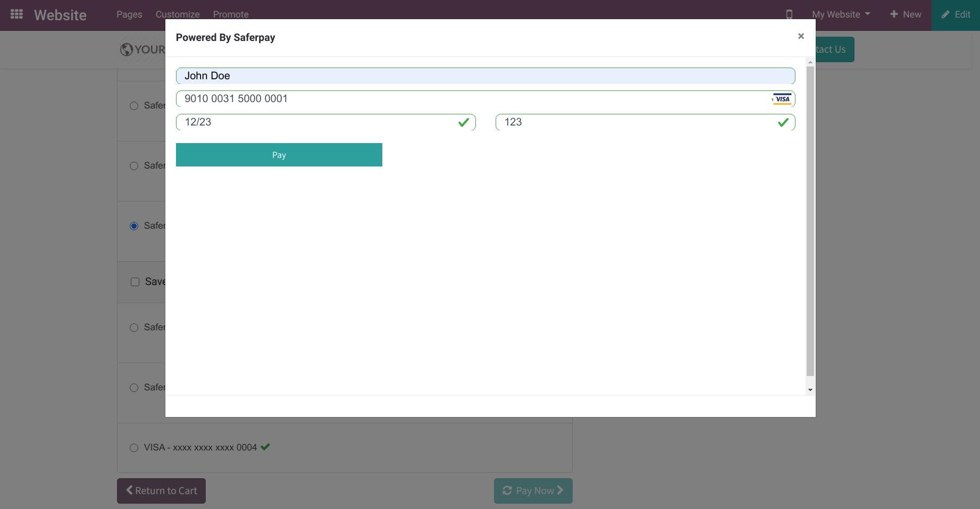The height and width of the screenshot is (509, 980).
Task: Select the first Saferpay radio option
Action: (134, 106)
